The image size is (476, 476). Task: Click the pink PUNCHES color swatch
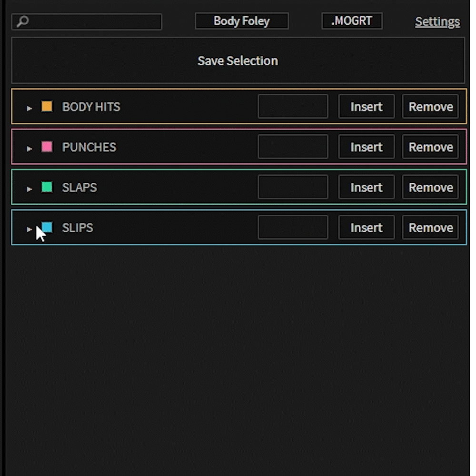click(x=47, y=147)
